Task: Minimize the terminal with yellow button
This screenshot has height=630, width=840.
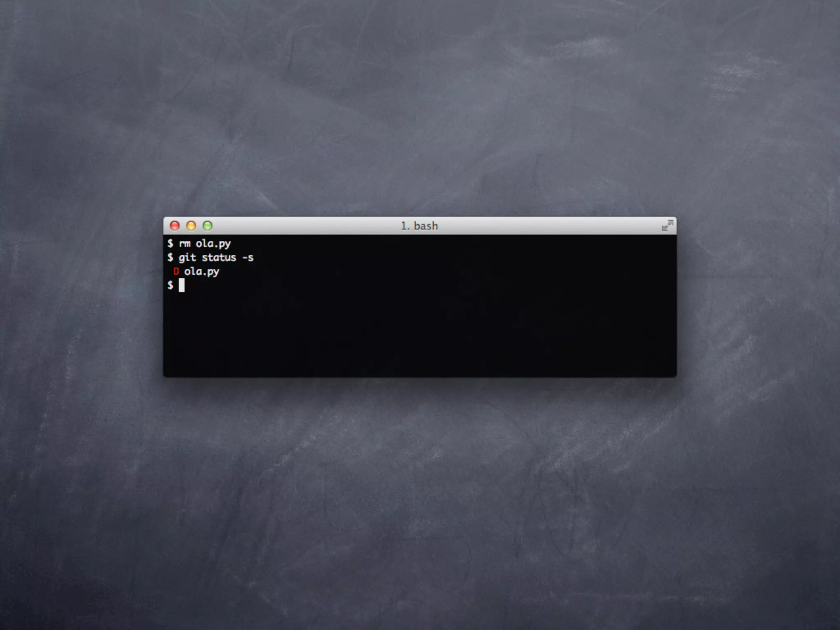Action: [x=191, y=226]
